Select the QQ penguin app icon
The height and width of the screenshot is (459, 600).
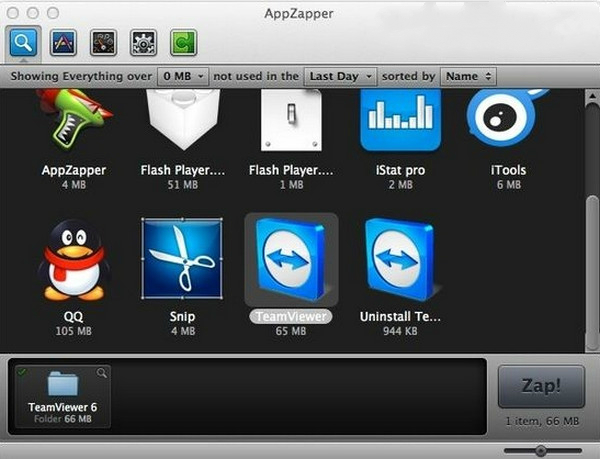click(x=74, y=260)
